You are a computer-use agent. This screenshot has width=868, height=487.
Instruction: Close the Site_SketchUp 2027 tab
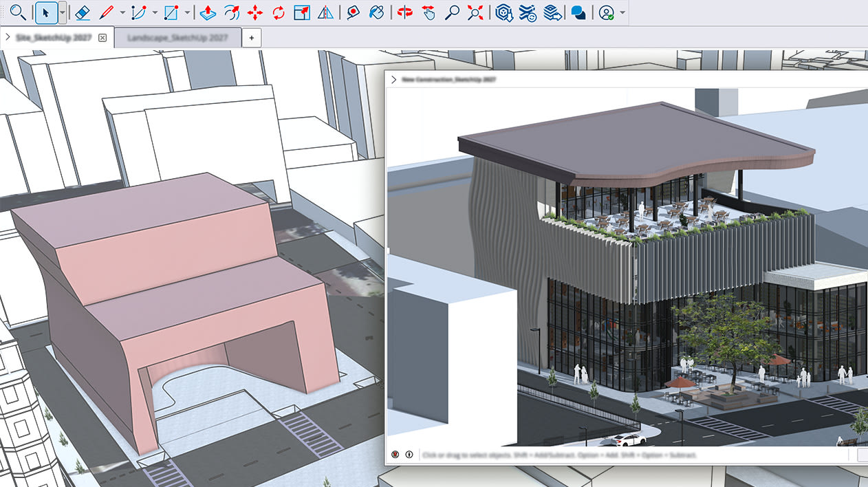pos(102,38)
